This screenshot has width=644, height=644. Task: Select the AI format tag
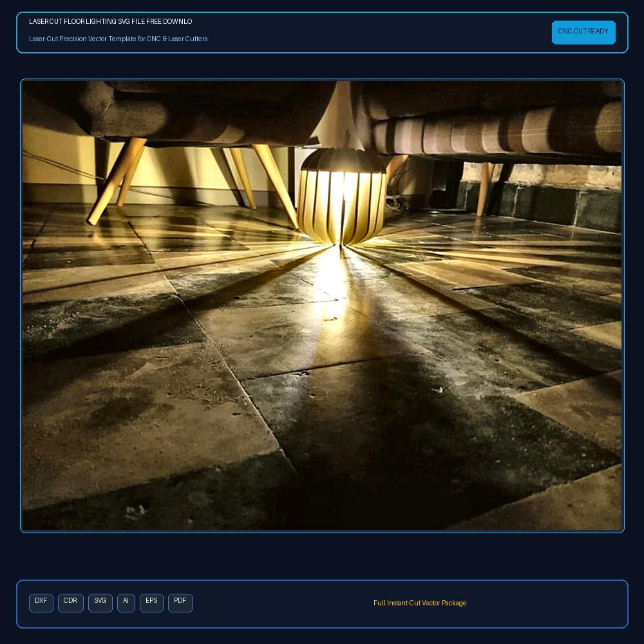(126, 603)
